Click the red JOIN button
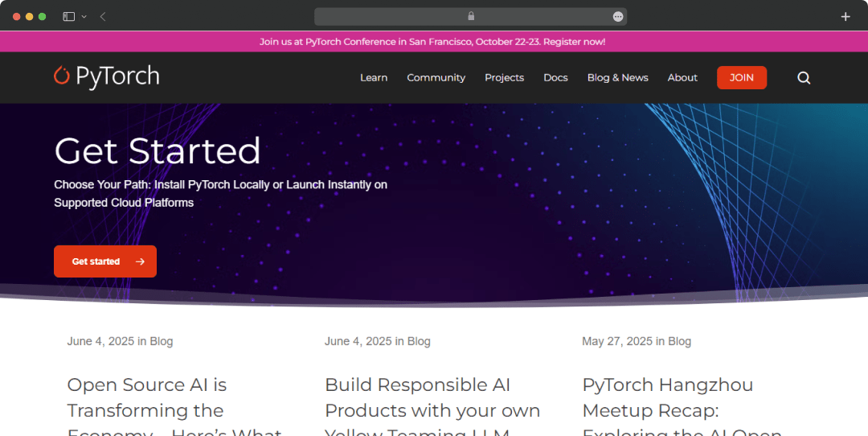The image size is (868, 436). (742, 77)
